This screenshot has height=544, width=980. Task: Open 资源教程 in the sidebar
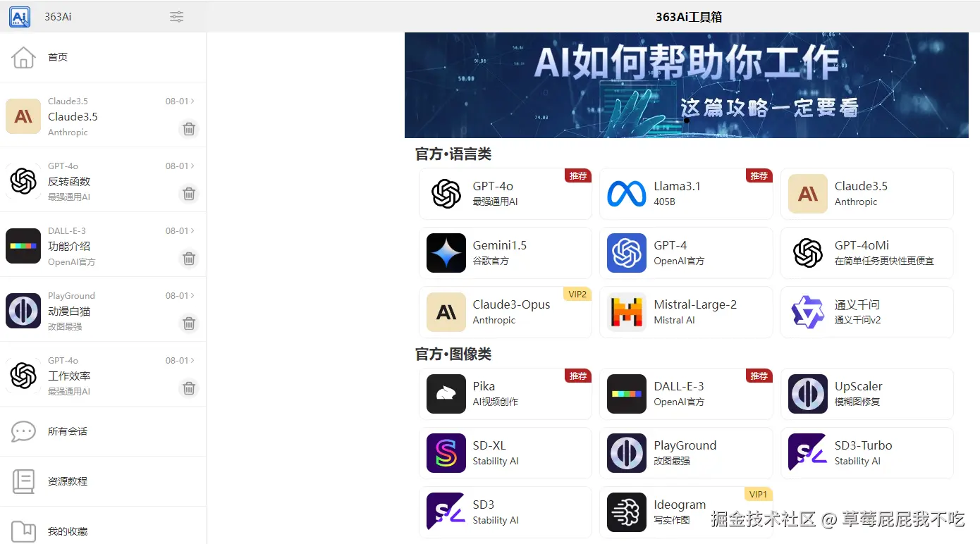coord(103,481)
